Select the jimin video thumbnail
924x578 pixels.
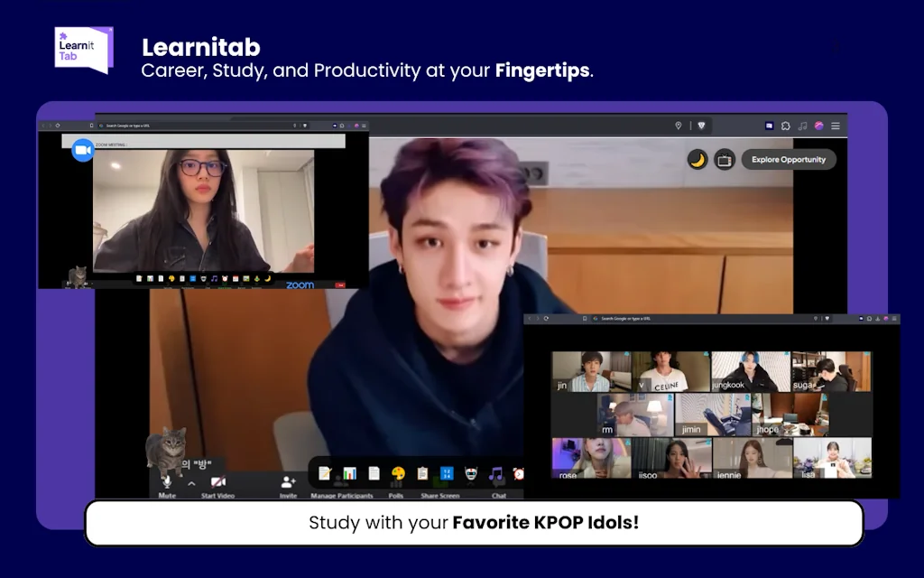(714, 415)
